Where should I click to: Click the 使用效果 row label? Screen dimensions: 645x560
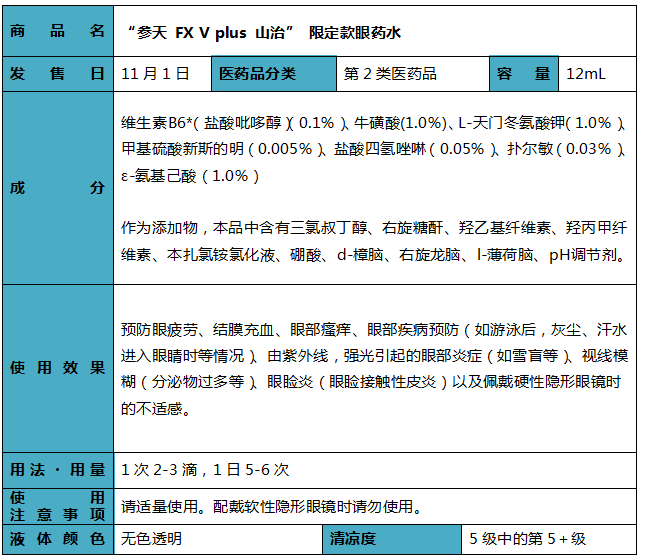pos(58,368)
